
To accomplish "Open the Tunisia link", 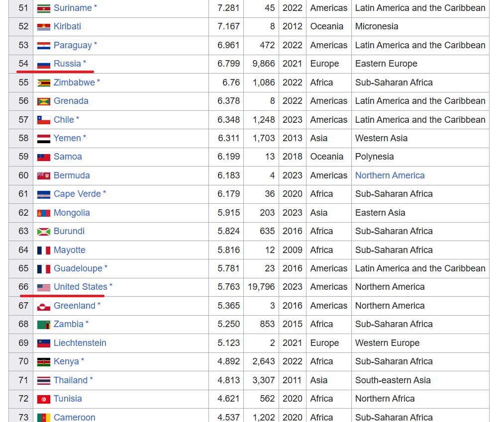I will (x=68, y=399).
